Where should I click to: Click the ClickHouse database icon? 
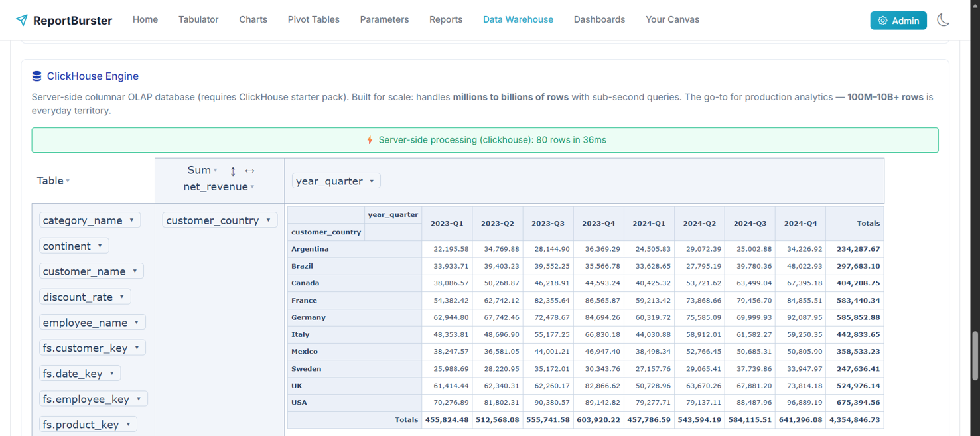(36, 76)
